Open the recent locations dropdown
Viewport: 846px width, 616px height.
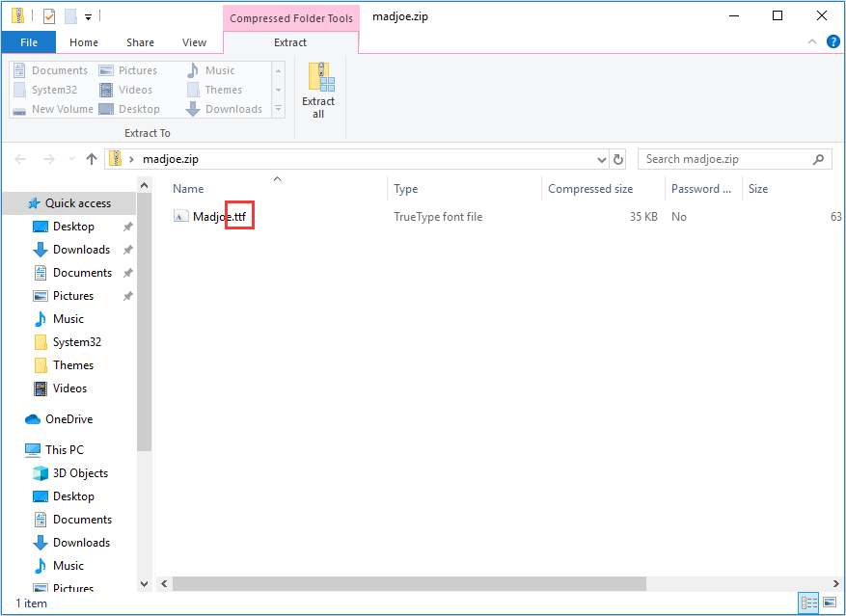click(71, 159)
